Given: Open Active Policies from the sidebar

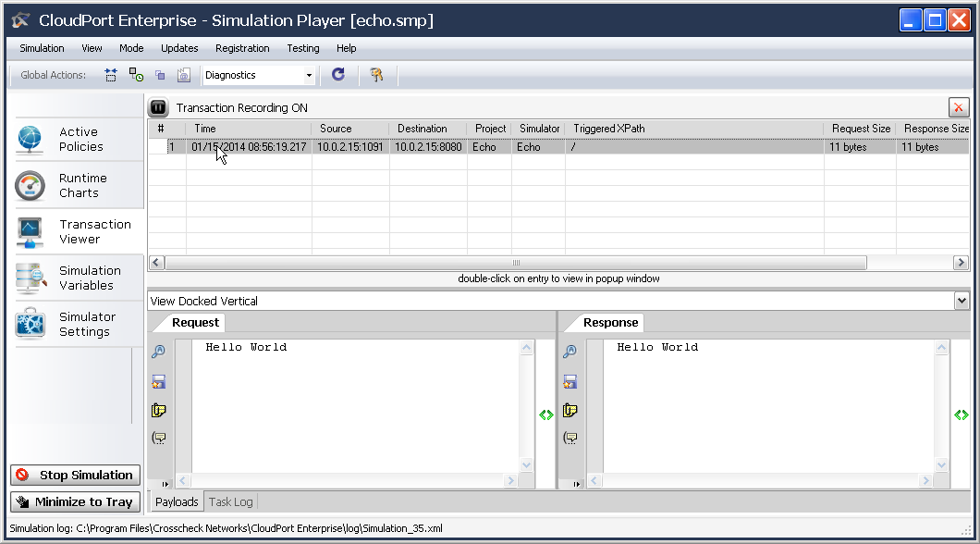Looking at the screenshot, I should tap(79, 139).
